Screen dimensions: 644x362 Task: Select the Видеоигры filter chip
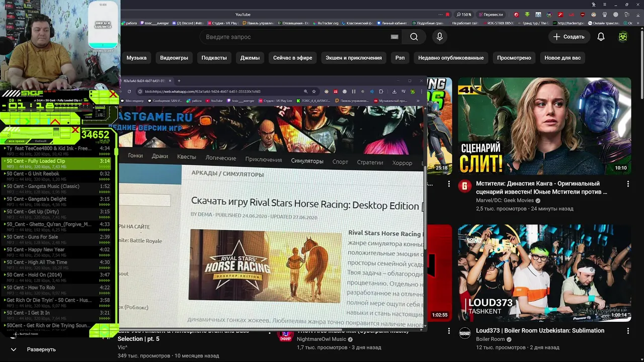tap(174, 58)
